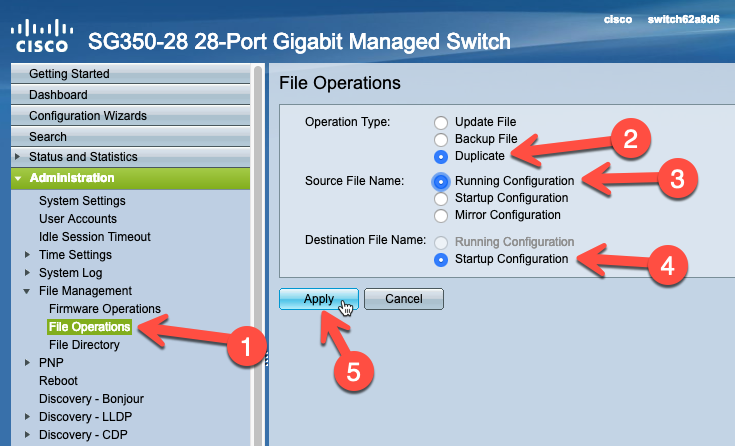Select the Backup File operation type

pos(441,139)
